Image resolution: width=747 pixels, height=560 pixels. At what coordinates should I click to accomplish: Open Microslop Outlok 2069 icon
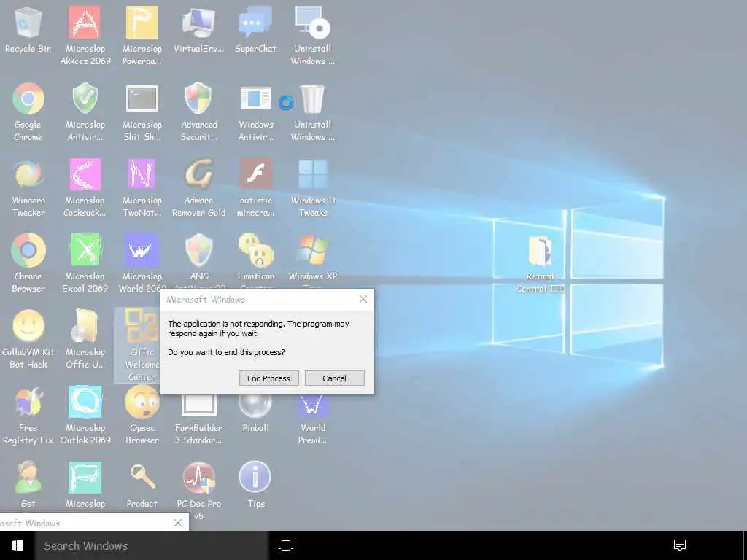85,402
